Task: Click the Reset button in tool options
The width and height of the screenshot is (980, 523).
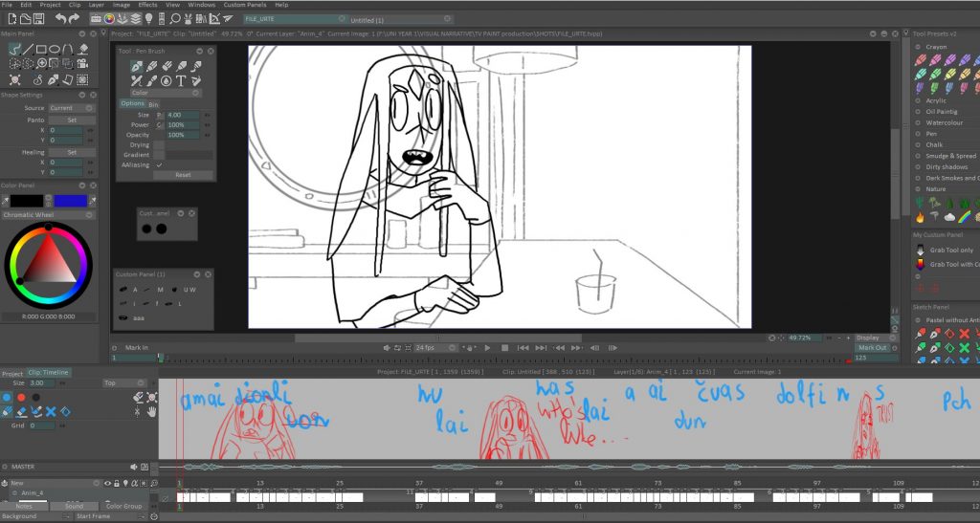Action: [183, 175]
